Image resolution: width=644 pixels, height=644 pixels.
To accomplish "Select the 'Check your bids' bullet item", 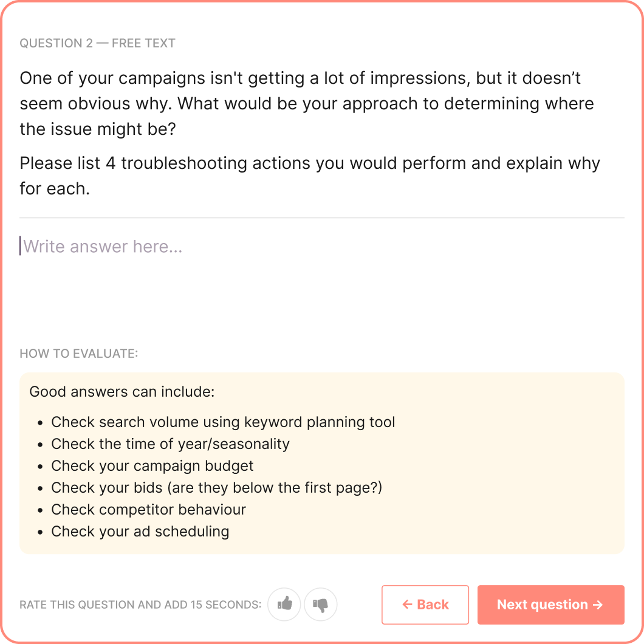I will pos(216,488).
